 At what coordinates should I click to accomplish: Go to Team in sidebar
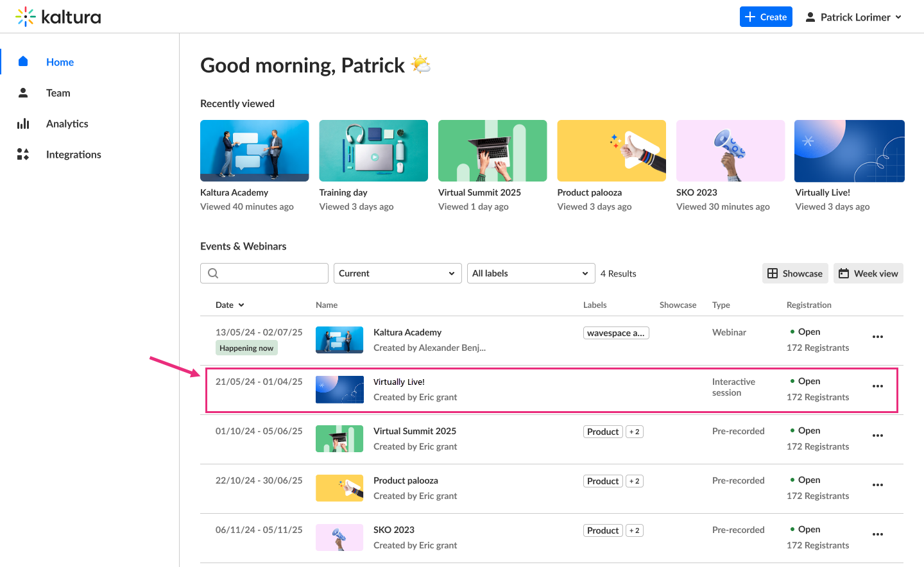click(58, 92)
